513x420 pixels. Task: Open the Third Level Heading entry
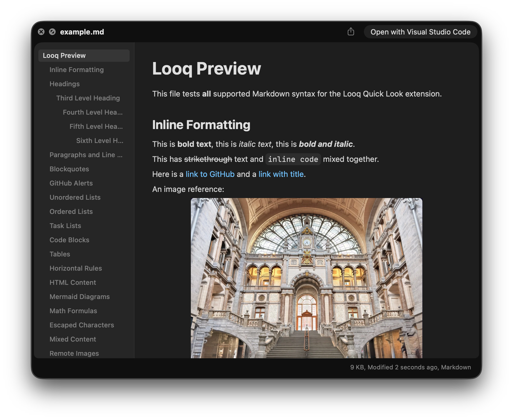tap(88, 98)
